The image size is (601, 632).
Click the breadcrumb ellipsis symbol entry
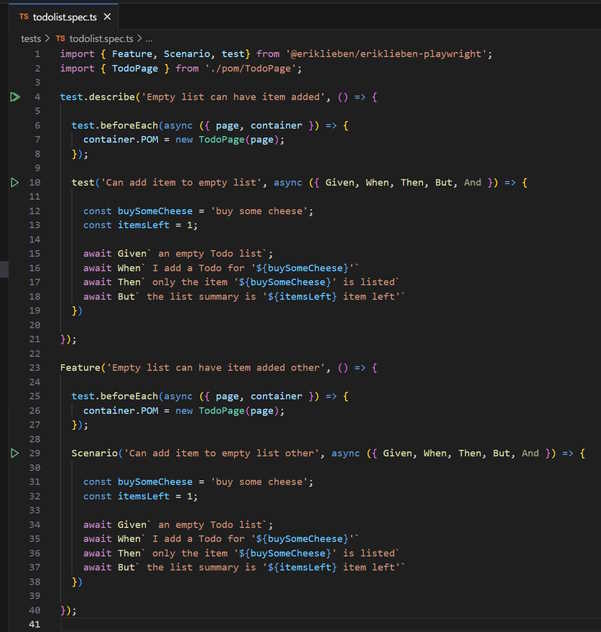[x=149, y=39]
